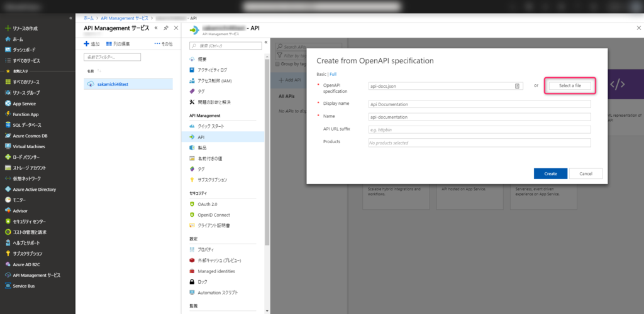Open Azure Active Directory in the sidebar
Image resolution: width=644 pixels, height=314 pixels.
point(30,190)
